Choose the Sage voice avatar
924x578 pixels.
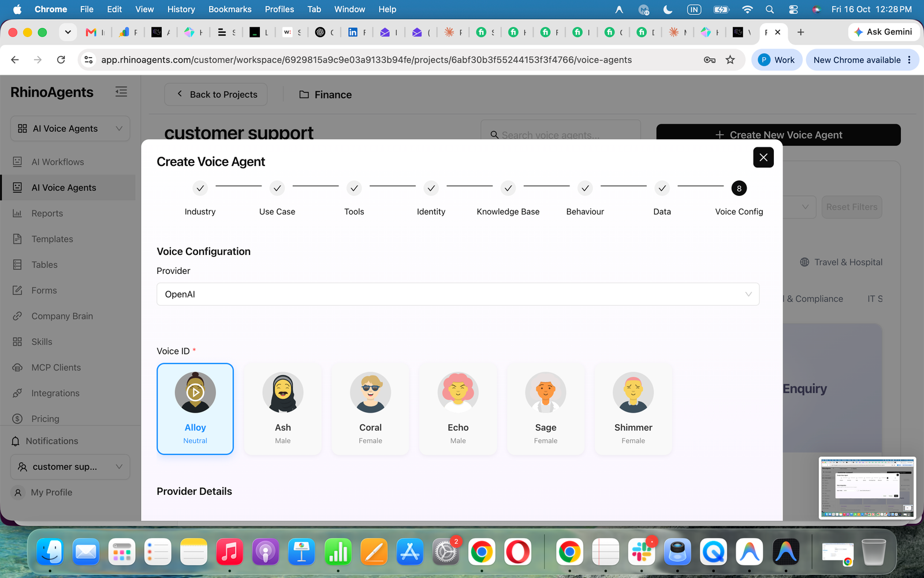546,392
